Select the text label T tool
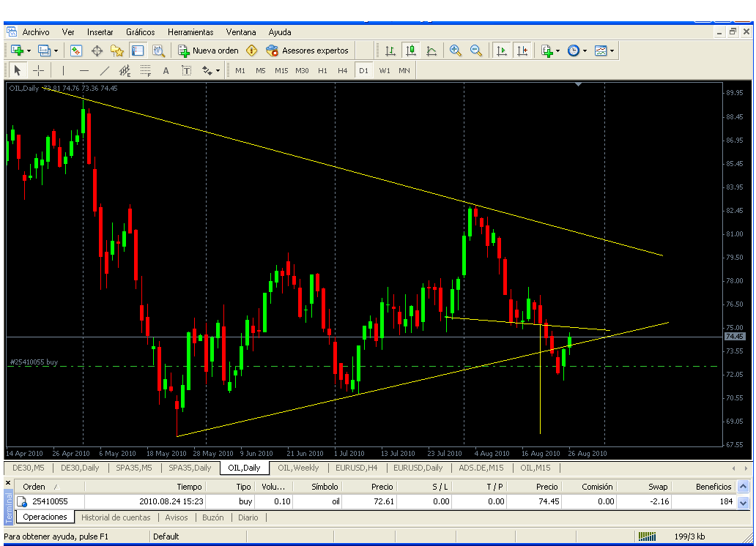This screenshot has width=756, height=546. [x=187, y=71]
